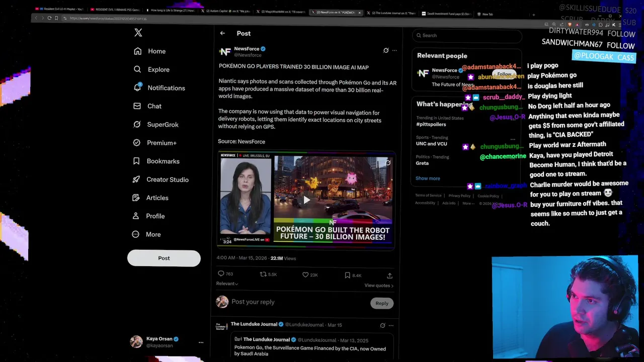This screenshot has height=362, width=644.
Task: Switch to Autism Capital on X tab
Action: (224, 11)
